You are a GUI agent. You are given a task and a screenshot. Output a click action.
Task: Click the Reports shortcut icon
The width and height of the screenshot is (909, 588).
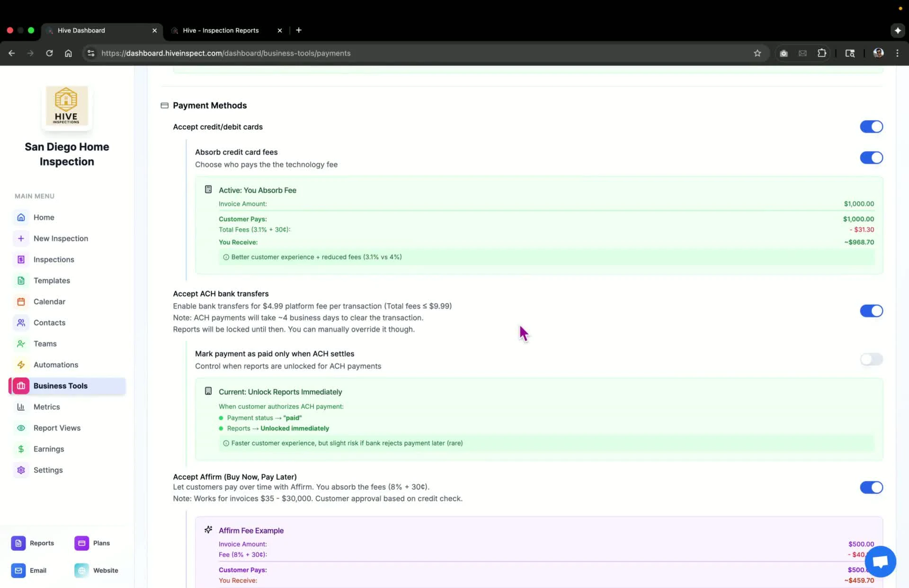click(x=18, y=543)
